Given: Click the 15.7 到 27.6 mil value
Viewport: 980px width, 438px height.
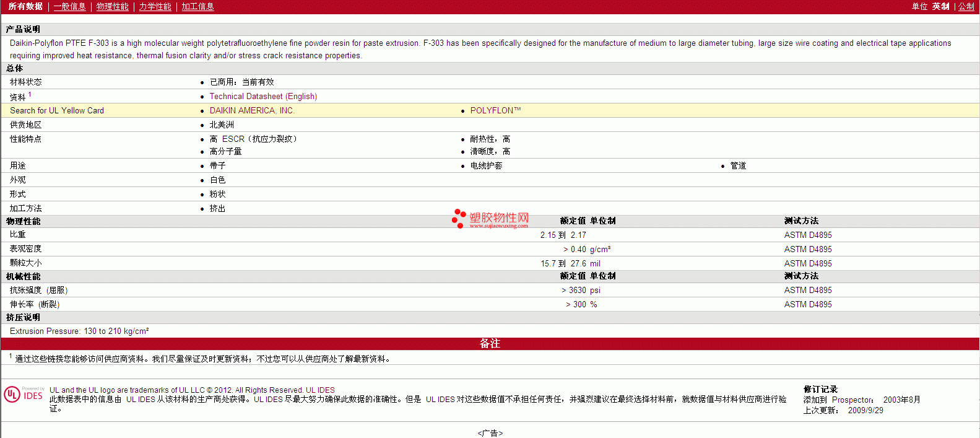Looking at the screenshot, I should (571, 263).
